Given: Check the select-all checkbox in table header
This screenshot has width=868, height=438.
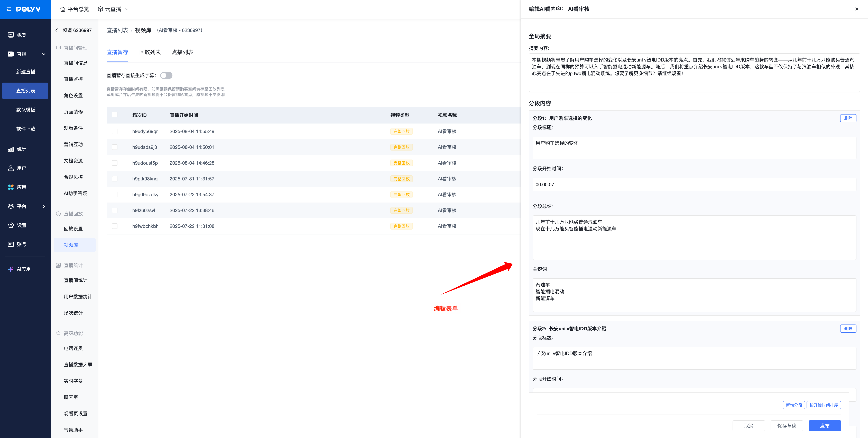Looking at the screenshot, I should point(115,115).
